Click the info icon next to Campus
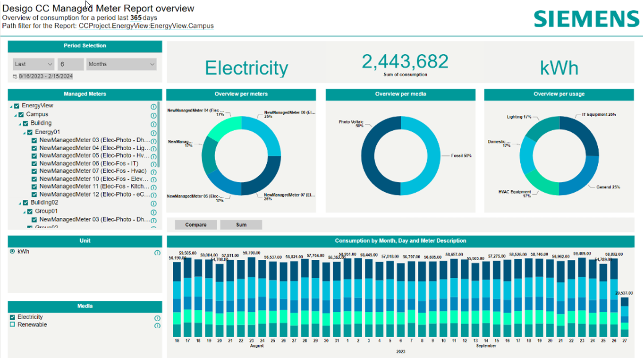The image size is (644, 358). [x=153, y=115]
